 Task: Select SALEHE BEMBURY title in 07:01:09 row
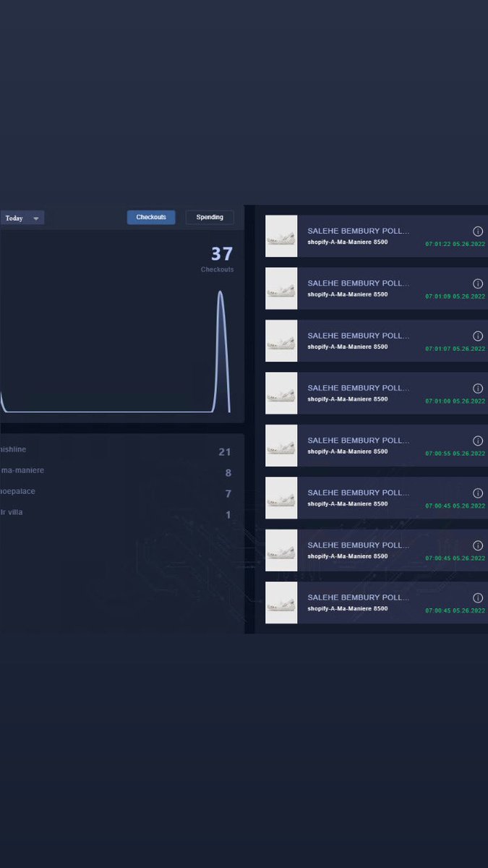pyautogui.click(x=359, y=284)
